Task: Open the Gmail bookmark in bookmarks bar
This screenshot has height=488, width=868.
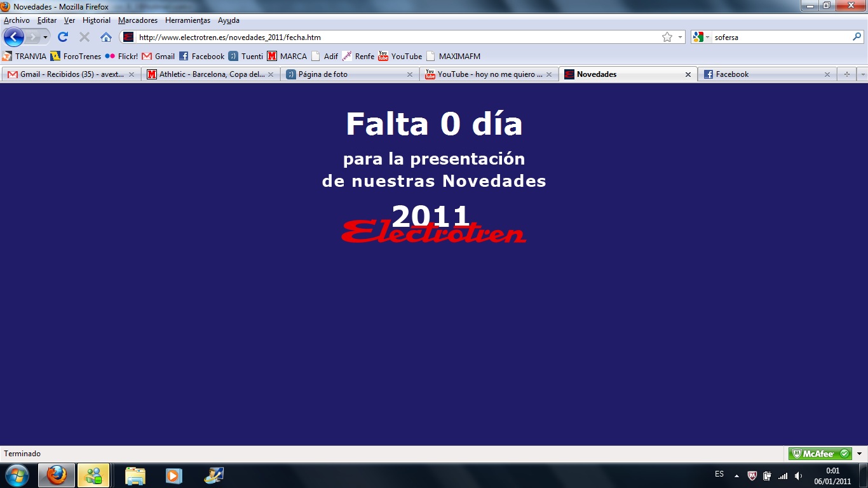Action: [158, 56]
